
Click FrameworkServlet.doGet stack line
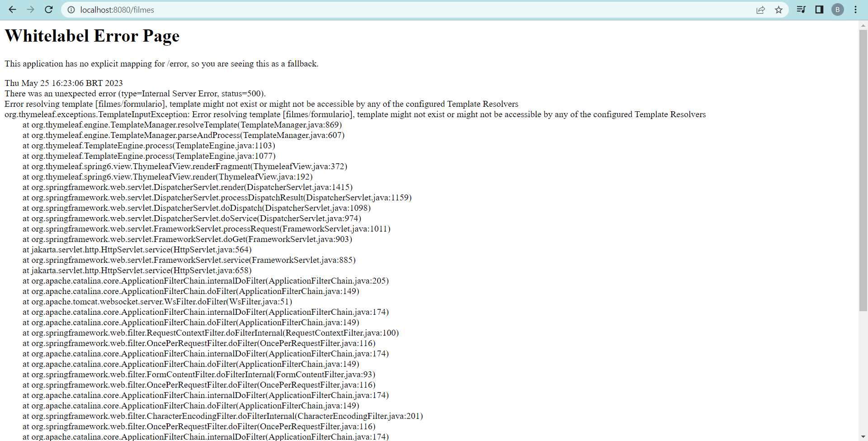pyautogui.click(x=187, y=239)
